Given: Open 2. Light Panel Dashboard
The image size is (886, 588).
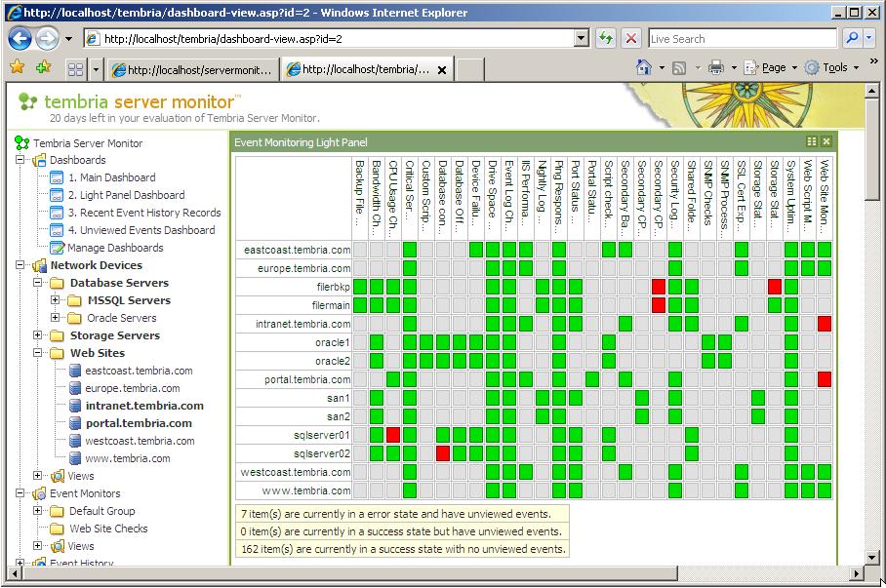Looking at the screenshot, I should 127,195.
